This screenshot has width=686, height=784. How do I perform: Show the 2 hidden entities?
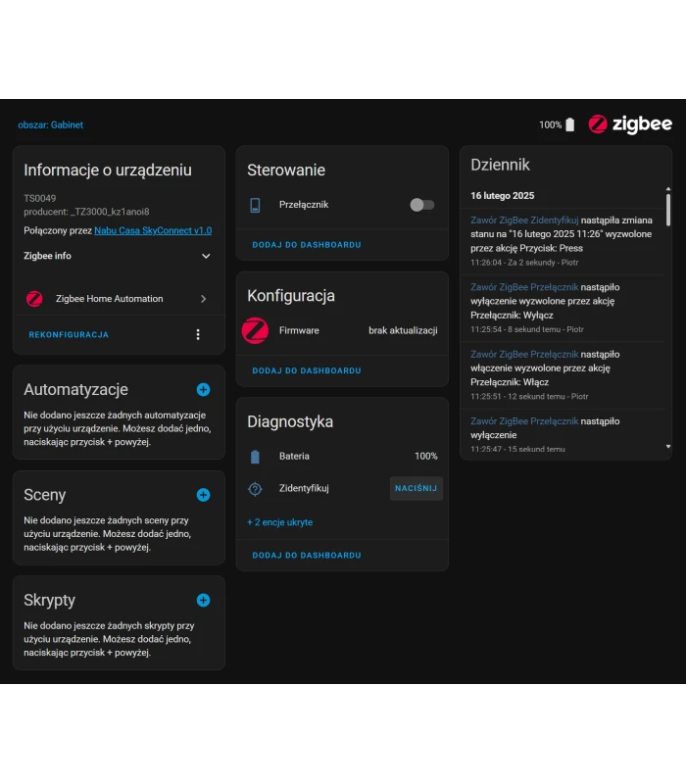(x=280, y=522)
